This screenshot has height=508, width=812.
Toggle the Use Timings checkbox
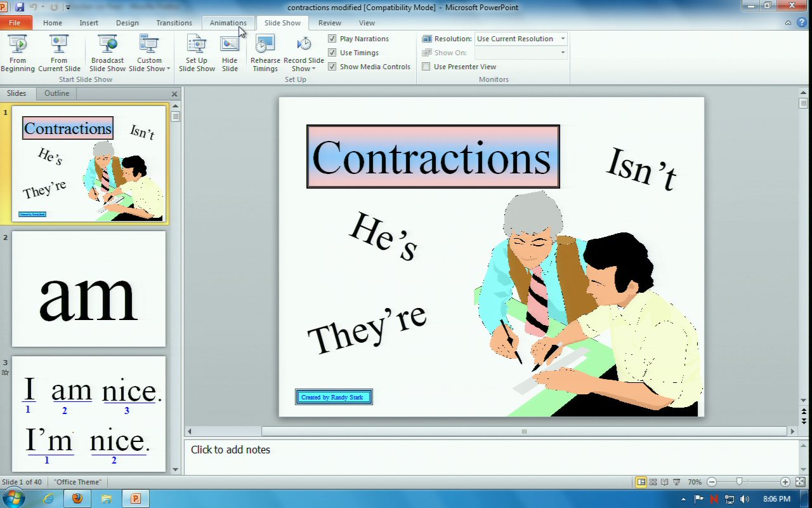click(332, 53)
